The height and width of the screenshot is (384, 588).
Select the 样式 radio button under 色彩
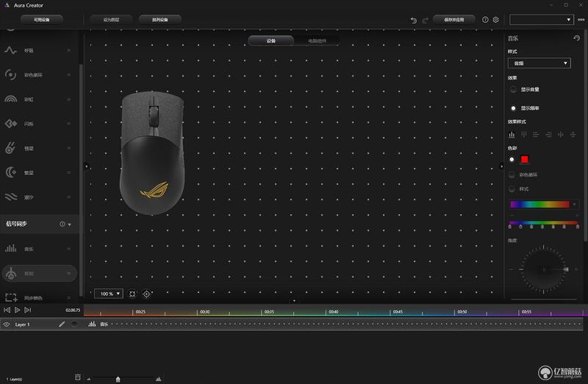512,189
